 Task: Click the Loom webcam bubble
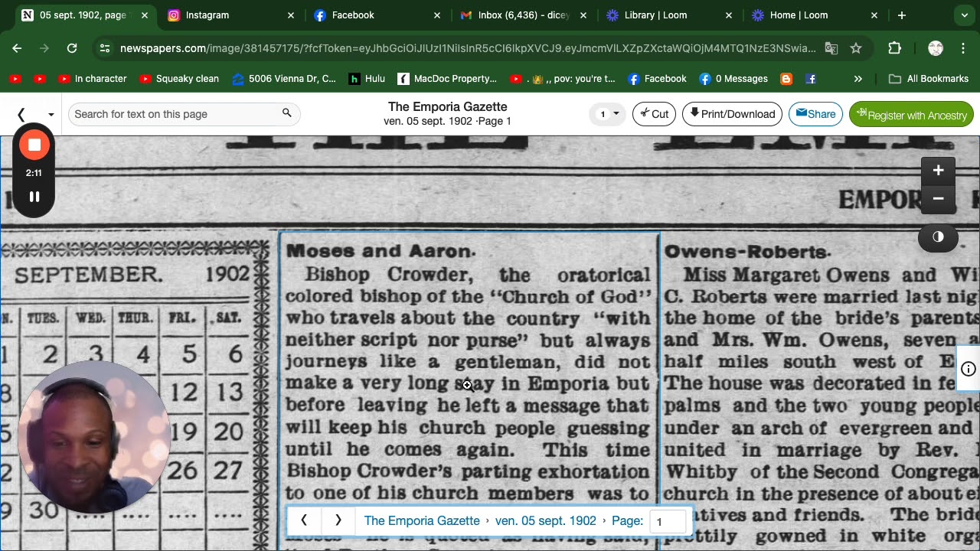(x=93, y=438)
